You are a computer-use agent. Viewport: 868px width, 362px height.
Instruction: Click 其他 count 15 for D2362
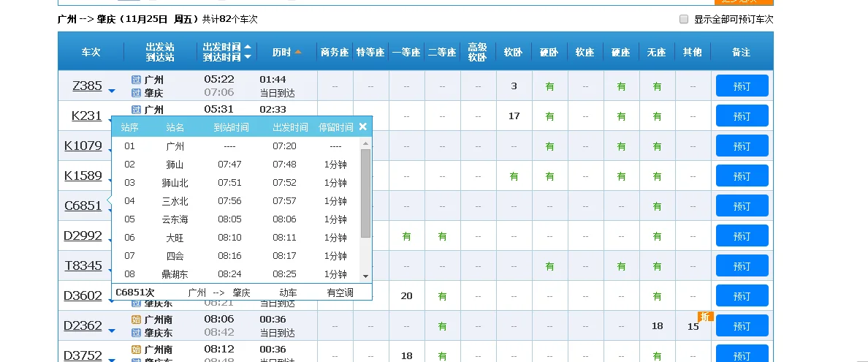click(693, 326)
